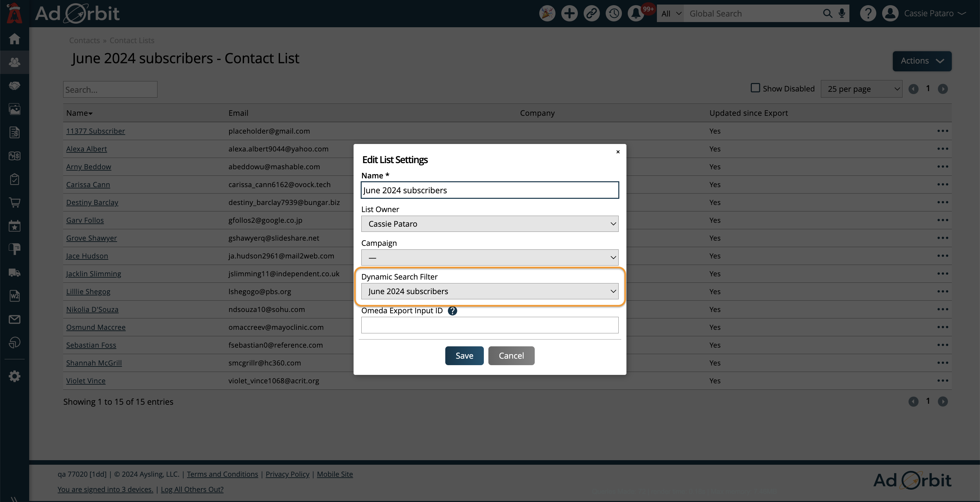Open the List Owner dropdown
The image size is (980, 502).
coord(490,224)
